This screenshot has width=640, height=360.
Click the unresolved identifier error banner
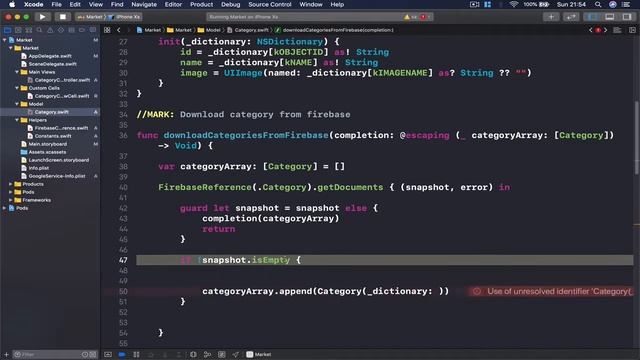point(551,291)
